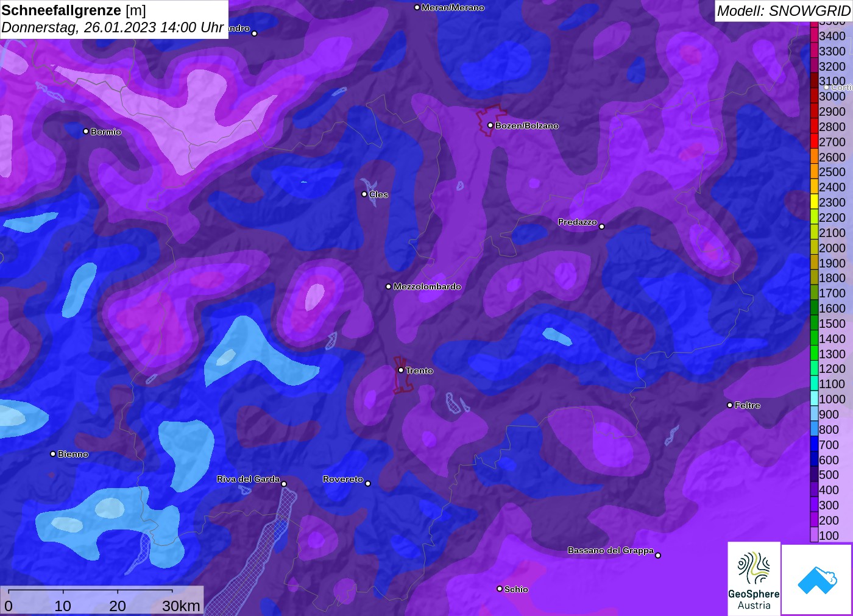
Task: Select the Rovereto city label
Action: click(x=343, y=479)
